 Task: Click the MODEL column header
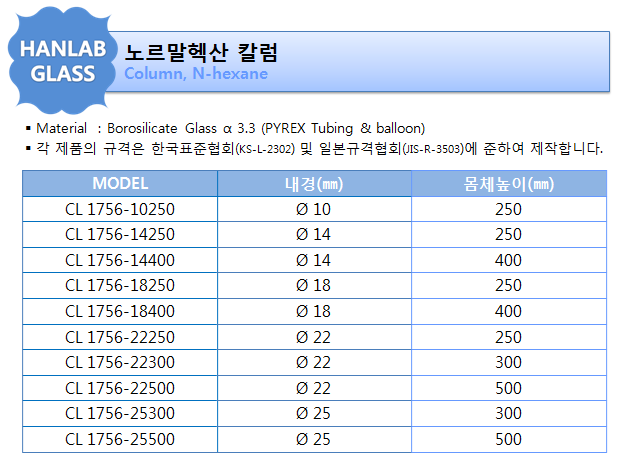[x=120, y=184]
